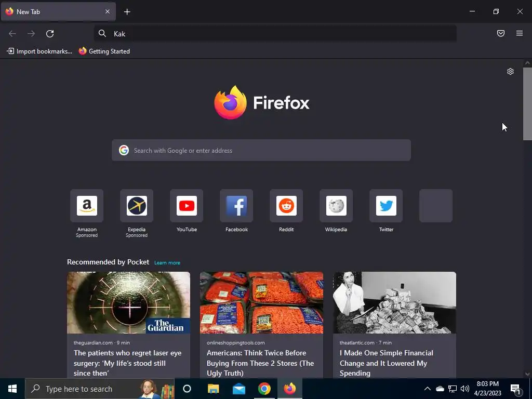
Task: Open the Wikipedia shortcut tile
Action: pyautogui.click(x=336, y=206)
